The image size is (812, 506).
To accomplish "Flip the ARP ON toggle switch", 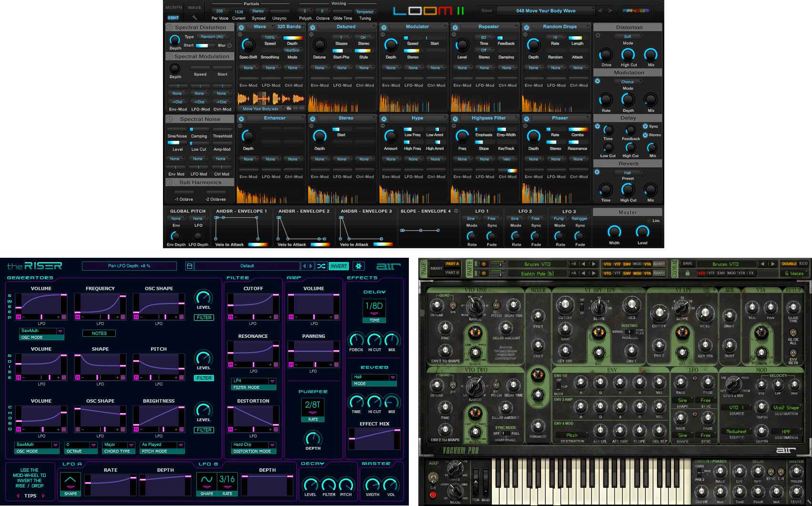I will click(433, 477).
